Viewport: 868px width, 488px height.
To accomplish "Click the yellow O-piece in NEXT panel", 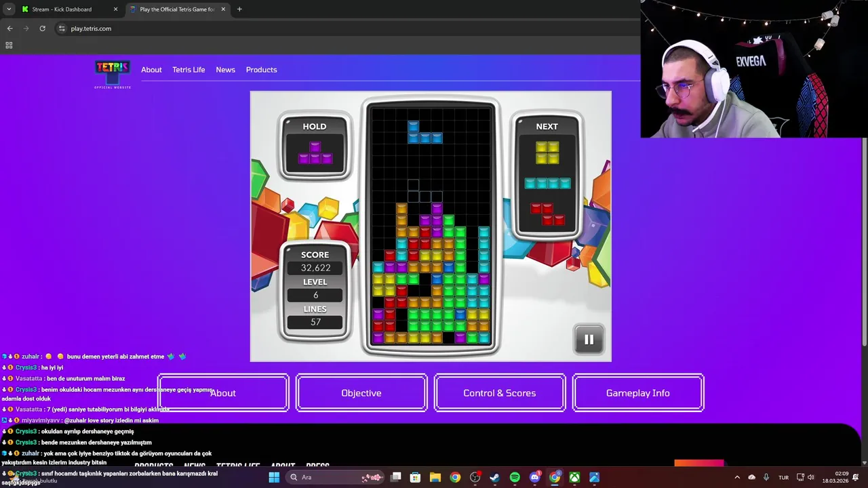I will click(x=547, y=152).
